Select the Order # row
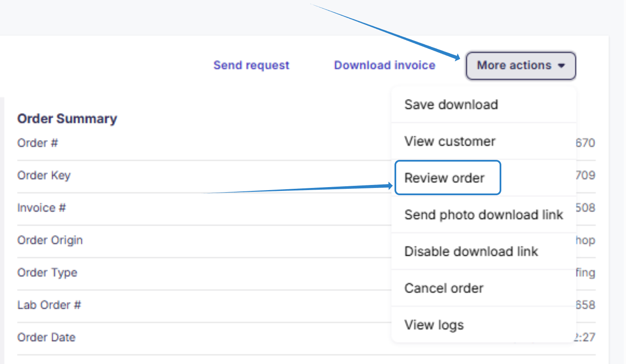Viewport: 626px width, 364px height. point(37,143)
